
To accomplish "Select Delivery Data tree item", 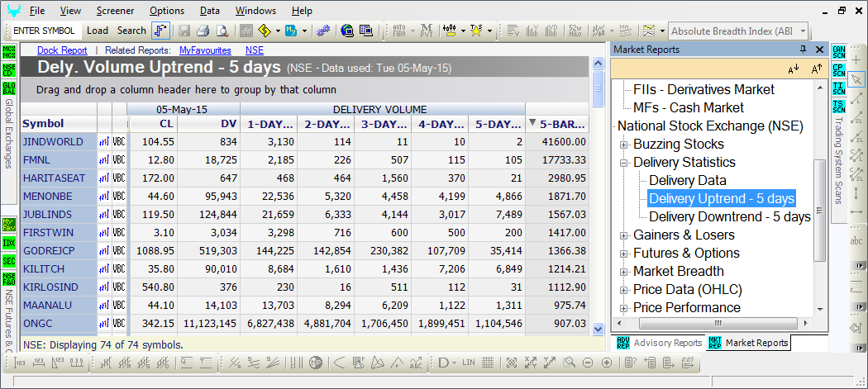I will coord(688,180).
